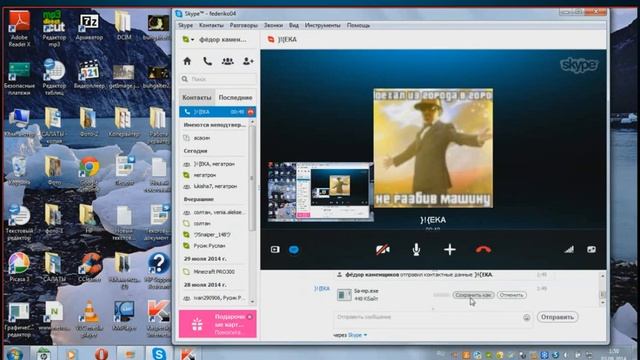640x360 pixels.
Task: Click the Отправить button
Action: [557, 317]
